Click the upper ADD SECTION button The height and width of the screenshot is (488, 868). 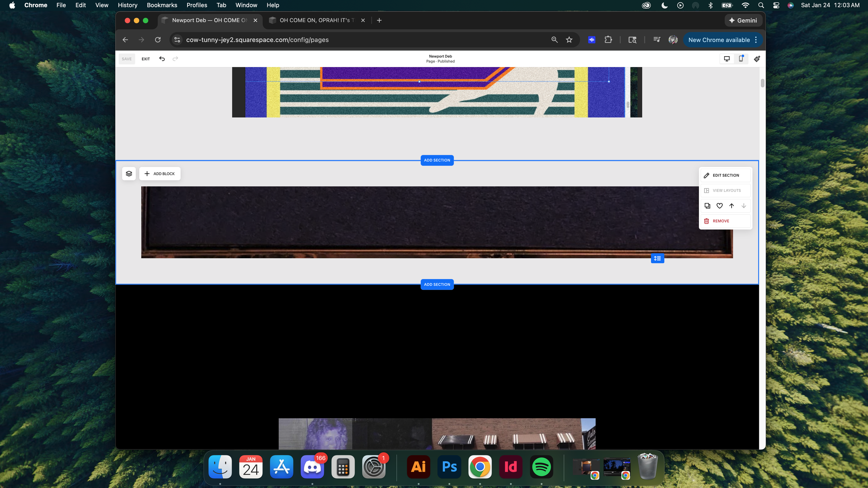click(x=437, y=160)
